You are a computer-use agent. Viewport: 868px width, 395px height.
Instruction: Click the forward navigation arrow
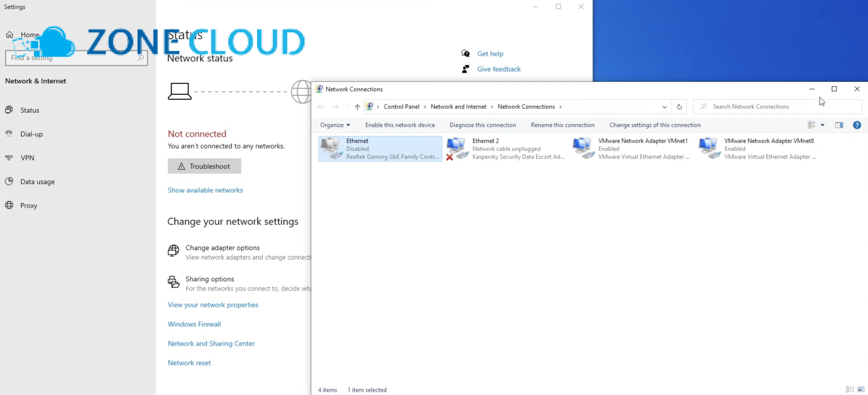pyautogui.click(x=335, y=107)
